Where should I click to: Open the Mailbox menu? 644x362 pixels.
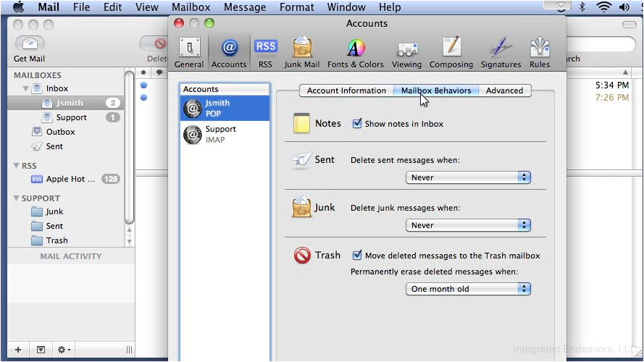pyautogui.click(x=191, y=7)
